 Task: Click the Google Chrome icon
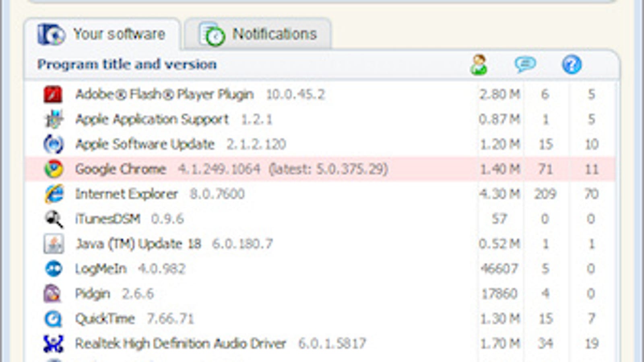point(53,169)
